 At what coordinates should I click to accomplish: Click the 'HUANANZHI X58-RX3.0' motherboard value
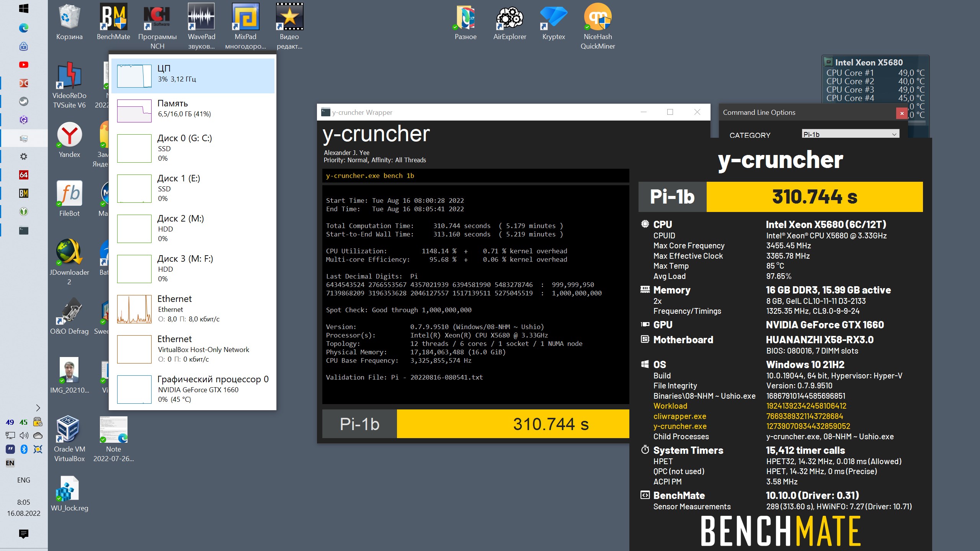[x=820, y=340]
